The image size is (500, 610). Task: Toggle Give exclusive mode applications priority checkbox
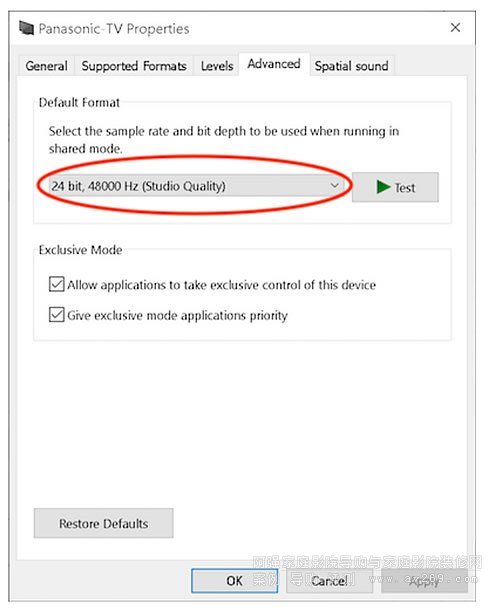click(x=56, y=314)
